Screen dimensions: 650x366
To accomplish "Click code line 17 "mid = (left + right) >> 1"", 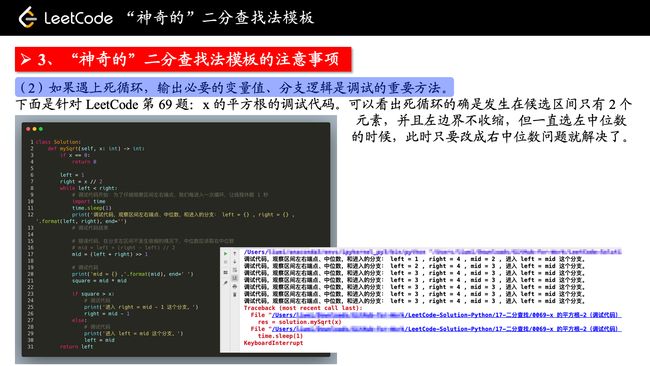I will 109,254.
